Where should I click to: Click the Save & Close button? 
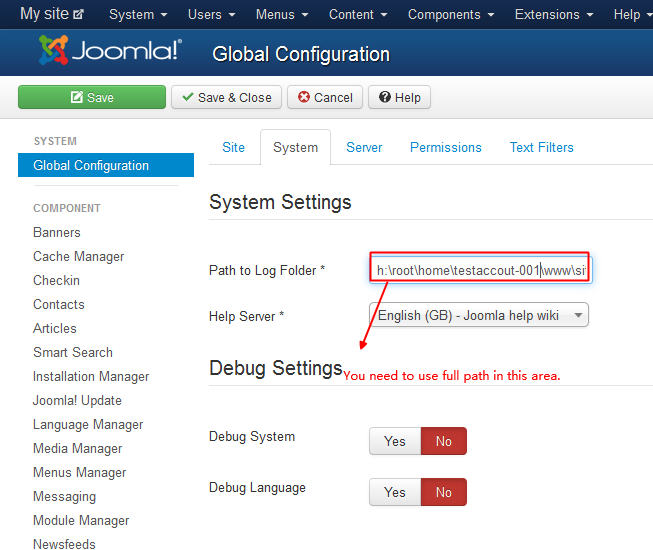(x=226, y=97)
